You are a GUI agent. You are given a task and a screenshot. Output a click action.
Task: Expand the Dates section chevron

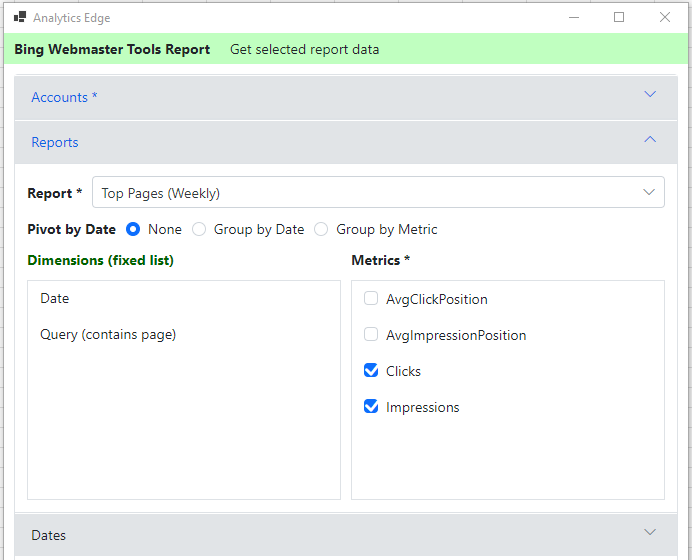point(650,532)
